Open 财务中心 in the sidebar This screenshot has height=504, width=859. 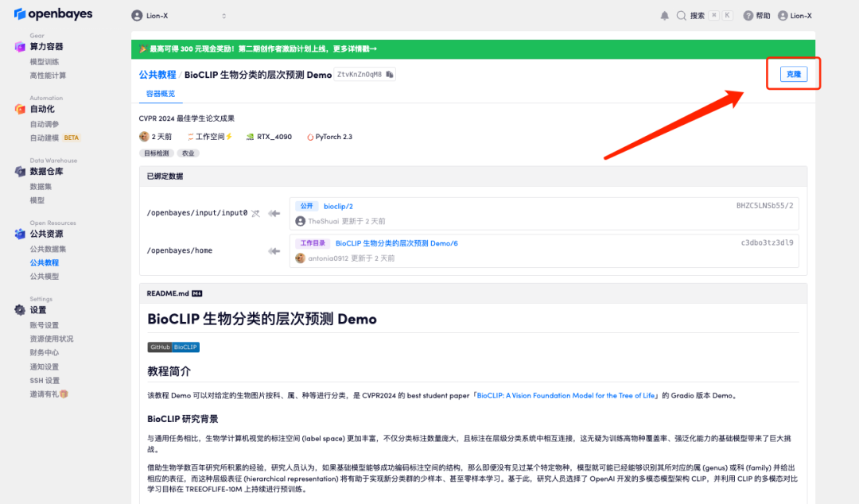click(x=45, y=353)
